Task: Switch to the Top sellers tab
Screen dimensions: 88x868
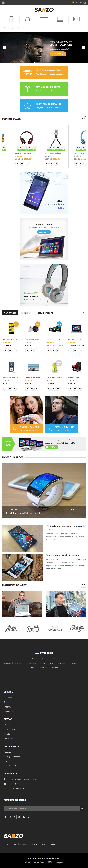Action: point(26,313)
